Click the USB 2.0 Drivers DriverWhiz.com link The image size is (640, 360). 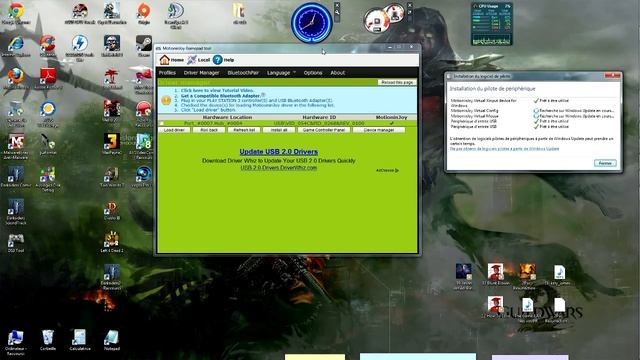(278, 168)
